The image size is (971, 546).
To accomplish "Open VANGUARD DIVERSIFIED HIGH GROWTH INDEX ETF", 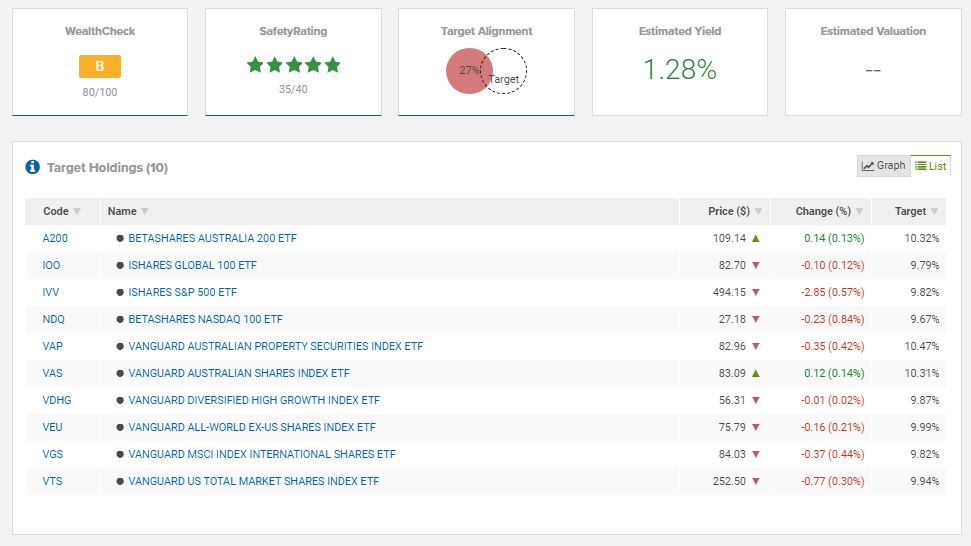I will tap(254, 400).
